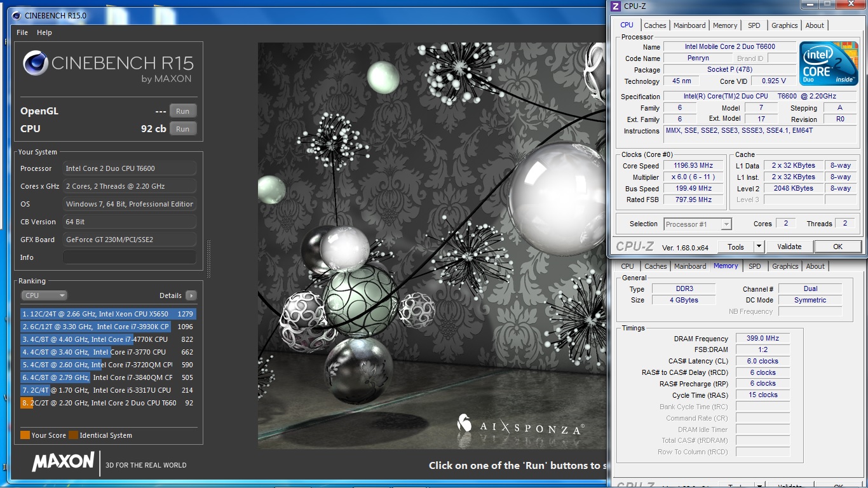Switch to CPU tab in lower CPU-Z window

(x=628, y=266)
